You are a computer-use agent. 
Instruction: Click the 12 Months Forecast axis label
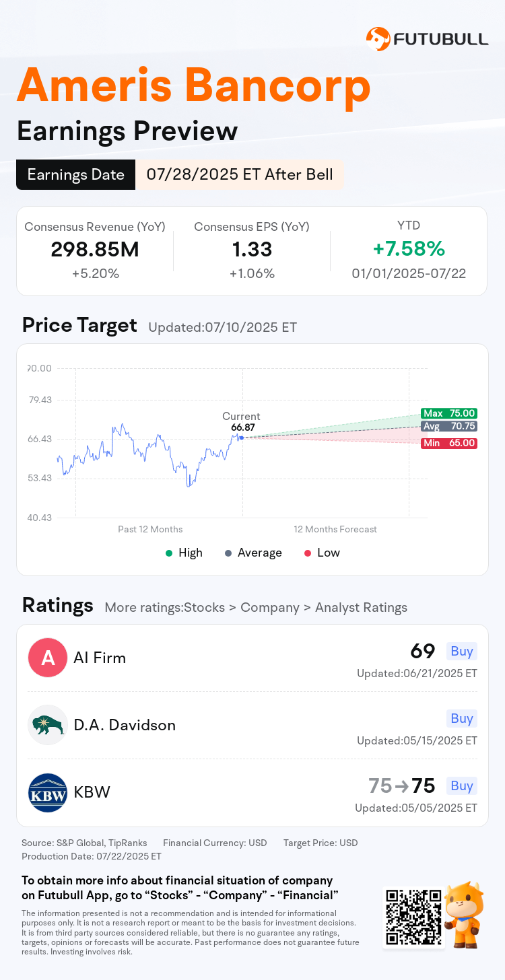click(335, 529)
